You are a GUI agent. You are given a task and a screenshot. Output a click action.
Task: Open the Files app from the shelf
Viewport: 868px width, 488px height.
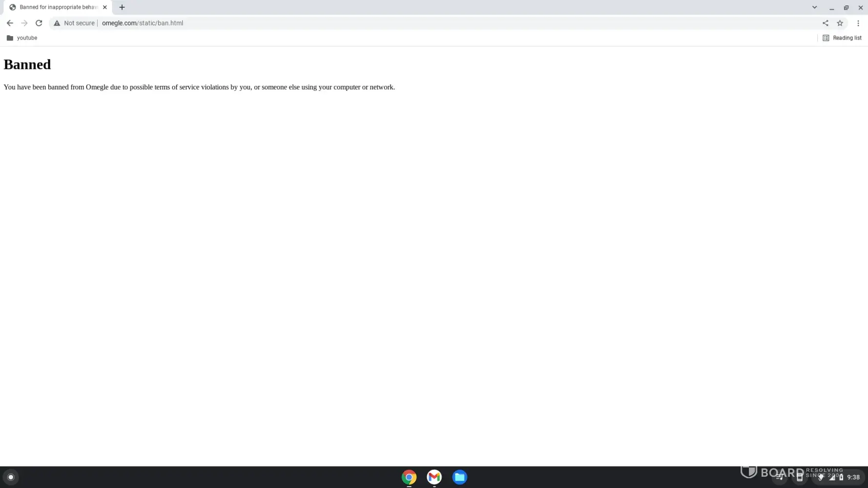click(459, 477)
